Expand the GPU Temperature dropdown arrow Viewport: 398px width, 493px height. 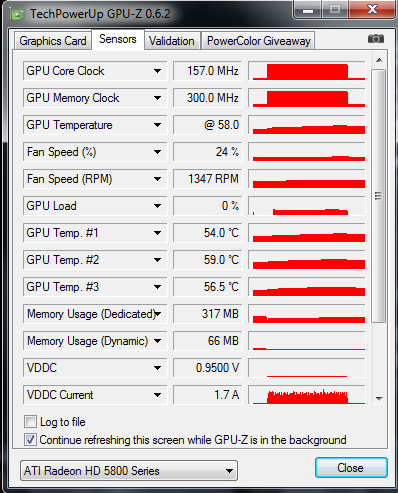pos(157,125)
